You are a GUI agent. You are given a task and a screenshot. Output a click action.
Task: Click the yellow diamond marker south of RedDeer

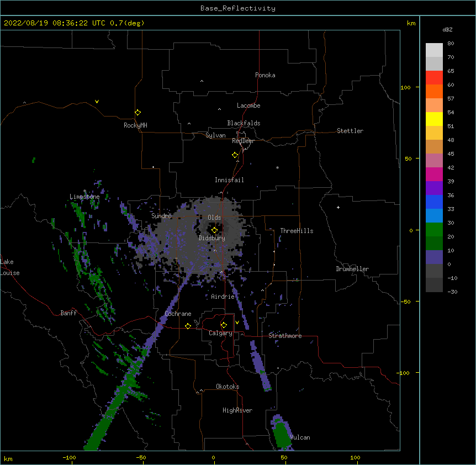point(235,155)
